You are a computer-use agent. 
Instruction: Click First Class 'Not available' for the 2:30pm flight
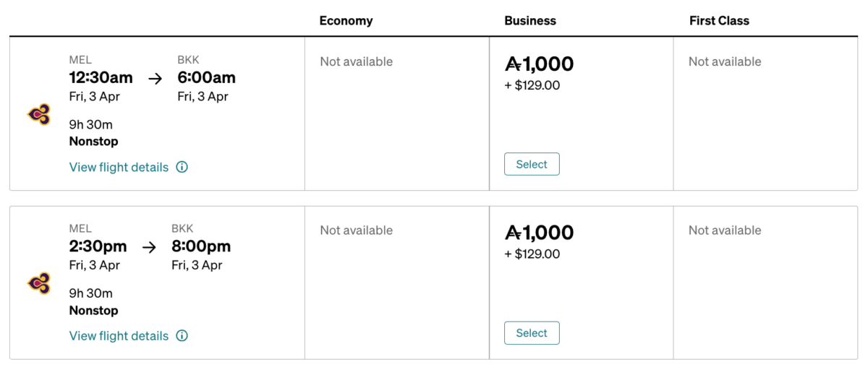point(725,230)
